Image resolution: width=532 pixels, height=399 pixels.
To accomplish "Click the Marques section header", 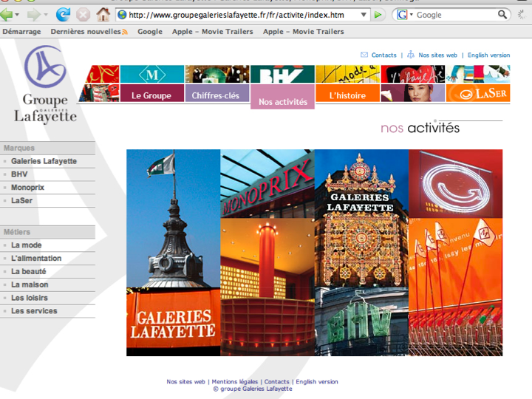I will tap(47, 148).
